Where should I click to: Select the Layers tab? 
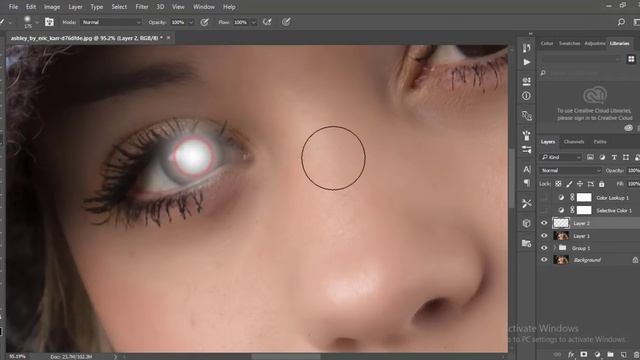[548, 142]
